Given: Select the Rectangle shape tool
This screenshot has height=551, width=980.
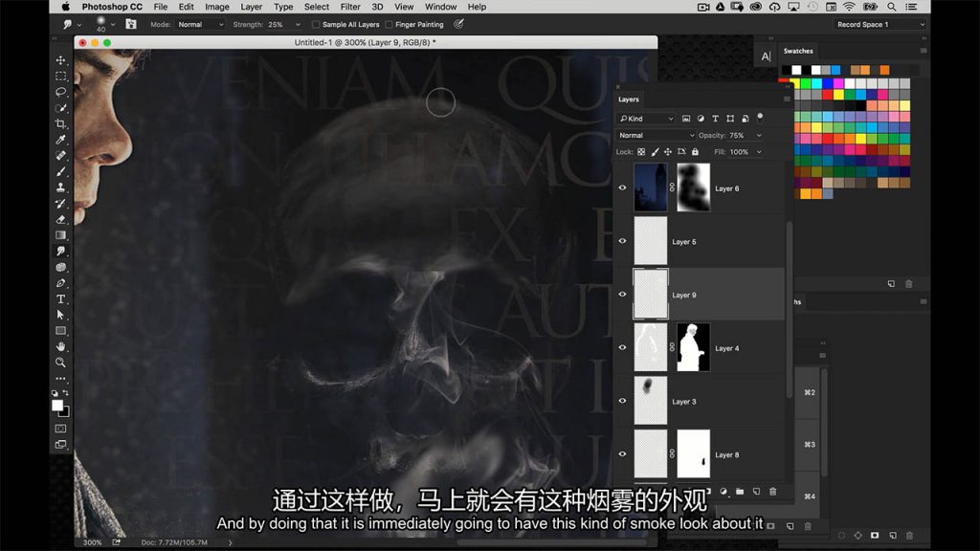Looking at the screenshot, I should point(60,331).
